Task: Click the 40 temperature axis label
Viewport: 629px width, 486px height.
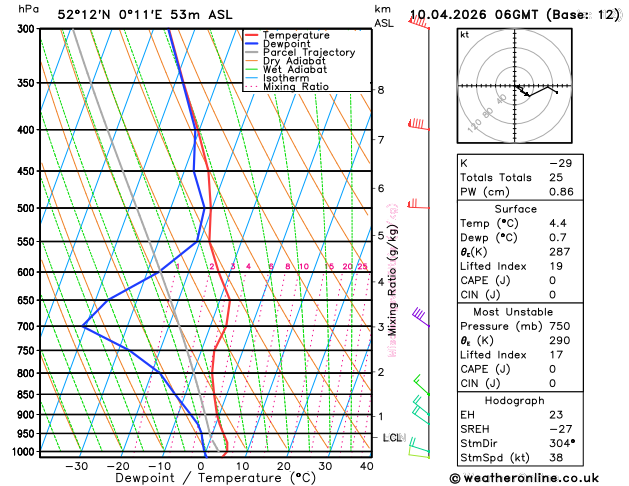Action: pyautogui.click(x=367, y=466)
